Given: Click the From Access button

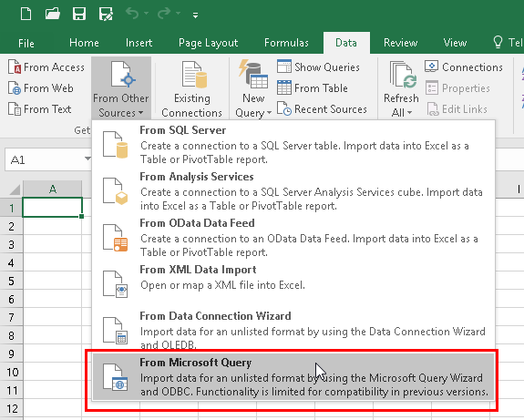Looking at the screenshot, I should tap(46, 67).
